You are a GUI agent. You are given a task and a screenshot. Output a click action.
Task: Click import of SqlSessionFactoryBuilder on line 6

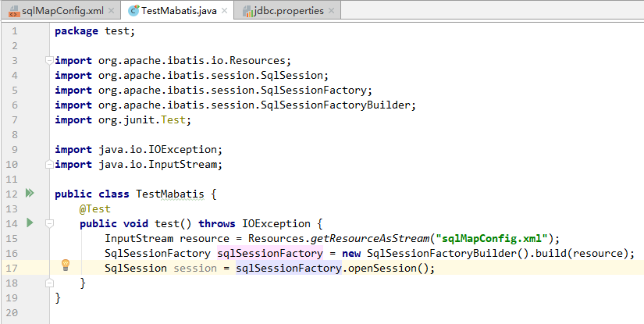[236, 105]
